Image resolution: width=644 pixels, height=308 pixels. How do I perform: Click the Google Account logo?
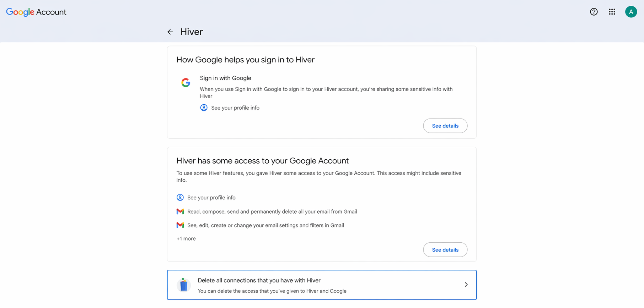click(36, 12)
